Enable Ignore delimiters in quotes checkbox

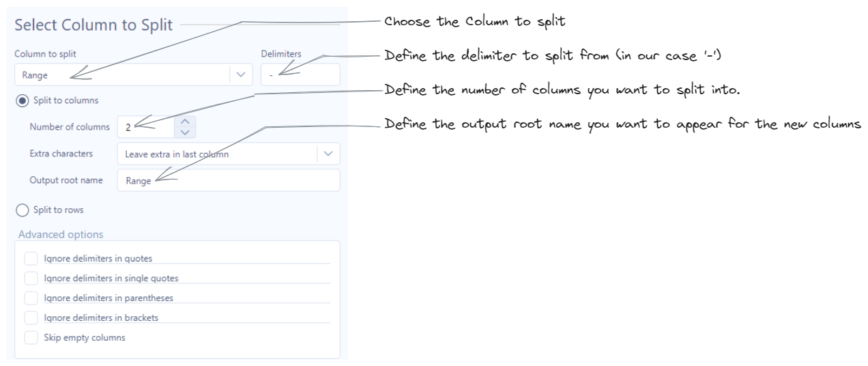click(31, 258)
